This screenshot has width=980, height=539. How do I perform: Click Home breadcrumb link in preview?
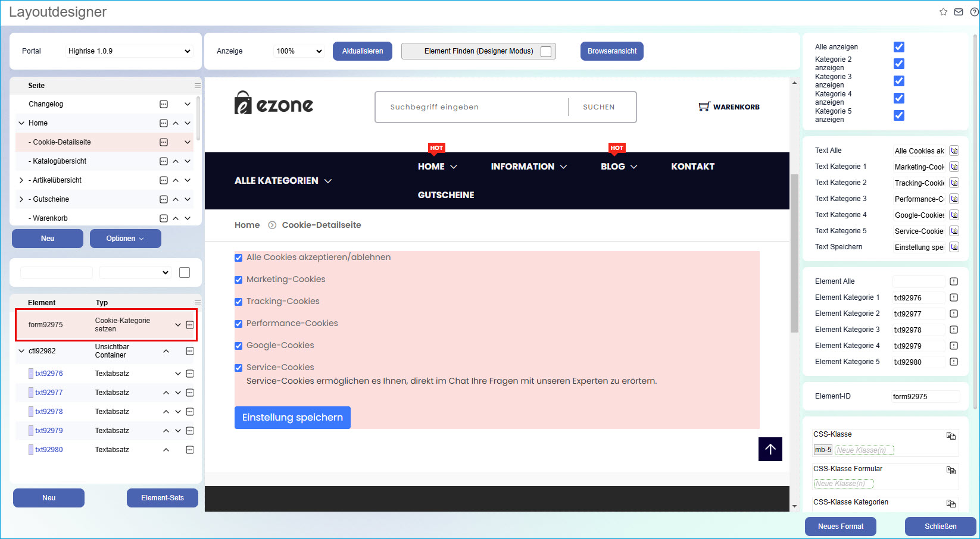[x=247, y=225]
